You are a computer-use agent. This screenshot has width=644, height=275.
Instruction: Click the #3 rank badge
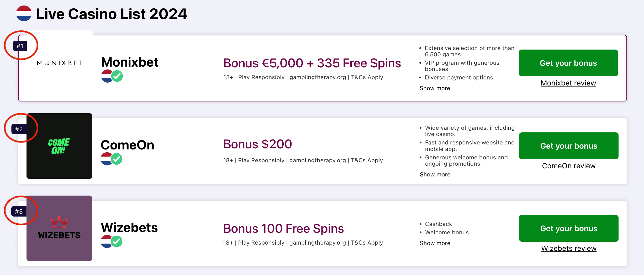coord(19,211)
